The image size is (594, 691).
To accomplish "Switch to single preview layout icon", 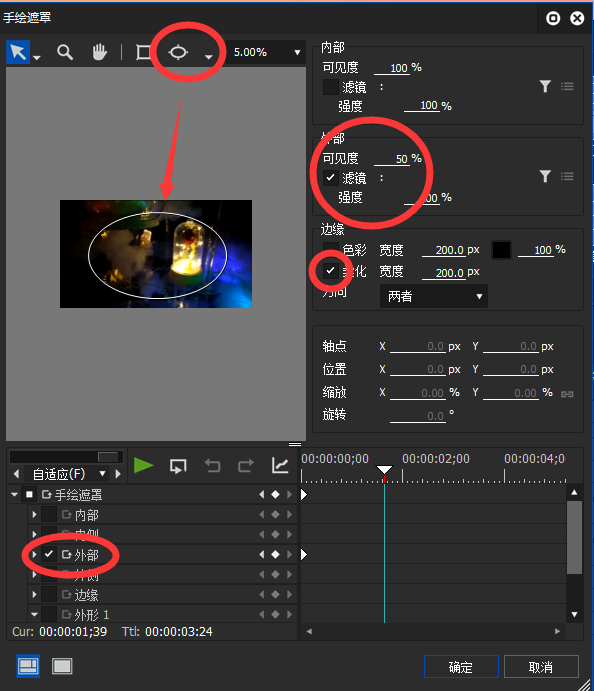I will click(62, 666).
